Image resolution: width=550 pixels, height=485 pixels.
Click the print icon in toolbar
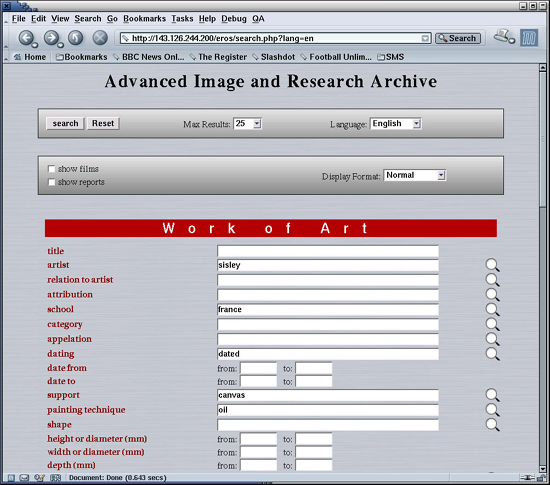pos(504,36)
